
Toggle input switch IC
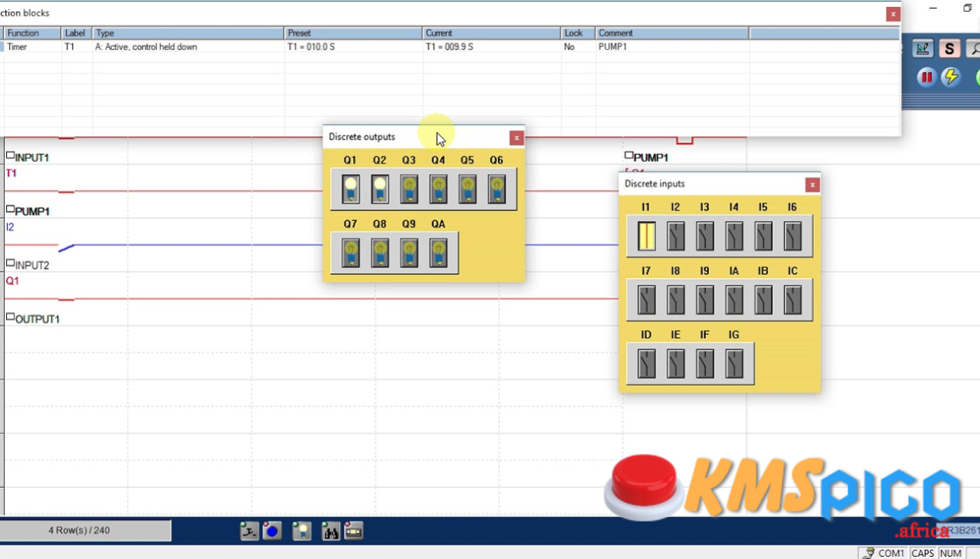click(x=792, y=300)
